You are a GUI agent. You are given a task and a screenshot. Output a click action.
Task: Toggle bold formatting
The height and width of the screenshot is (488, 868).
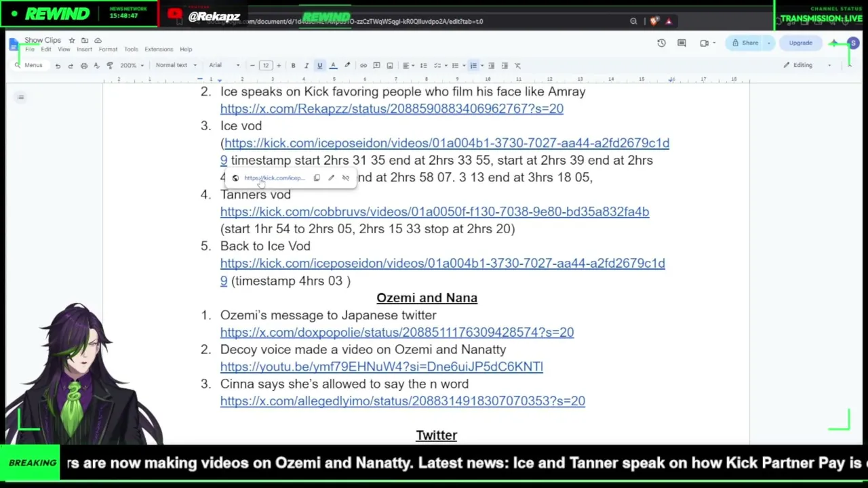click(x=293, y=66)
